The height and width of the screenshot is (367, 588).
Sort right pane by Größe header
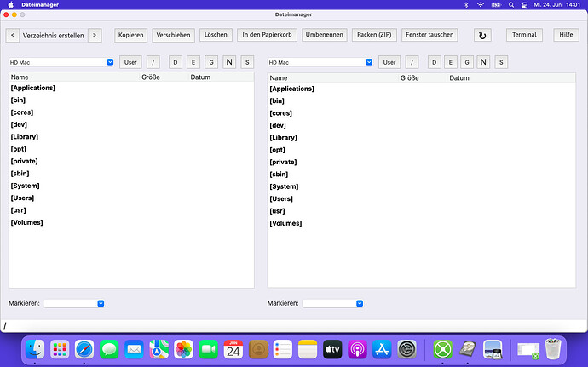point(410,78)
